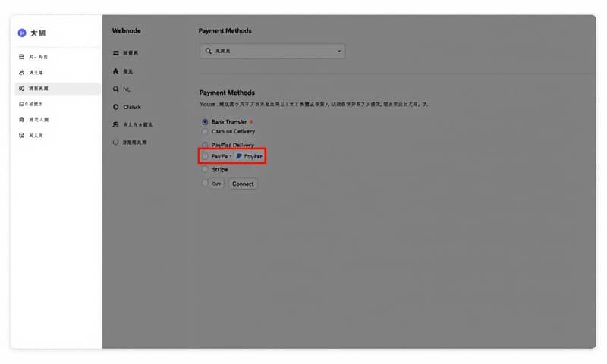
Task: Click inside the Payment Methods search field
Action: pos(272,51)
